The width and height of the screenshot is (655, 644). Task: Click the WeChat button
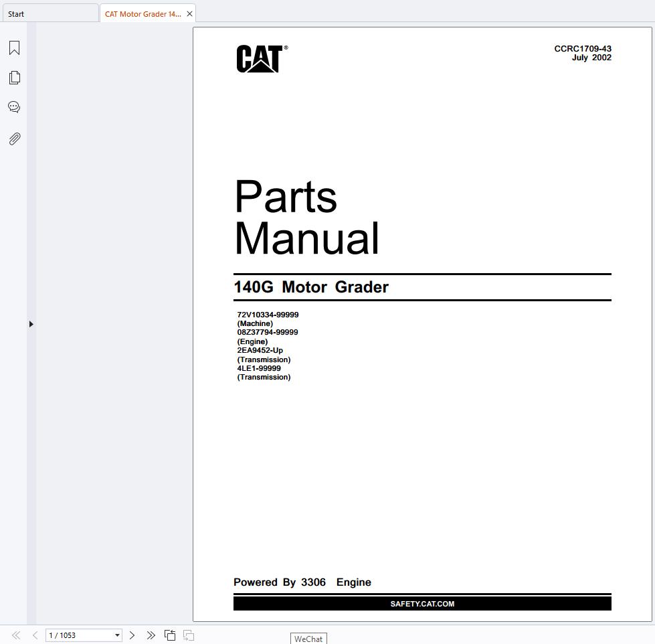point(308,639)
